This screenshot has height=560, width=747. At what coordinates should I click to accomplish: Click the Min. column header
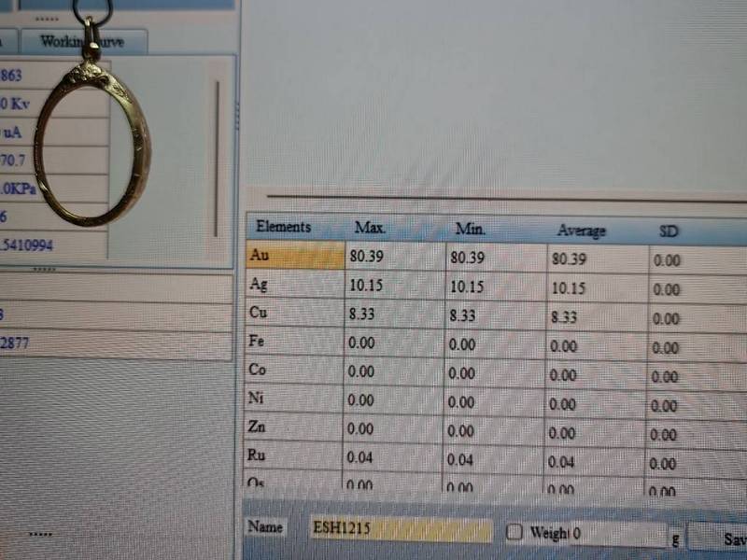(471, 229)
